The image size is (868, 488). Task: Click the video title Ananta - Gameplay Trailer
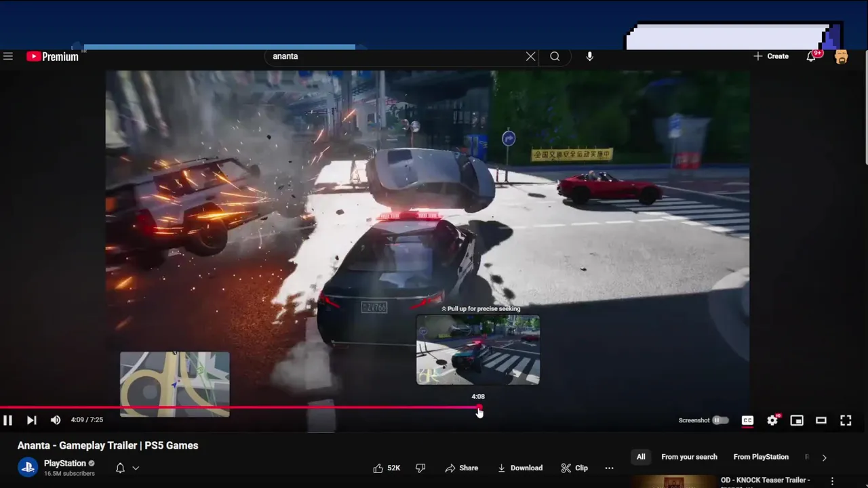click(108, 445)
